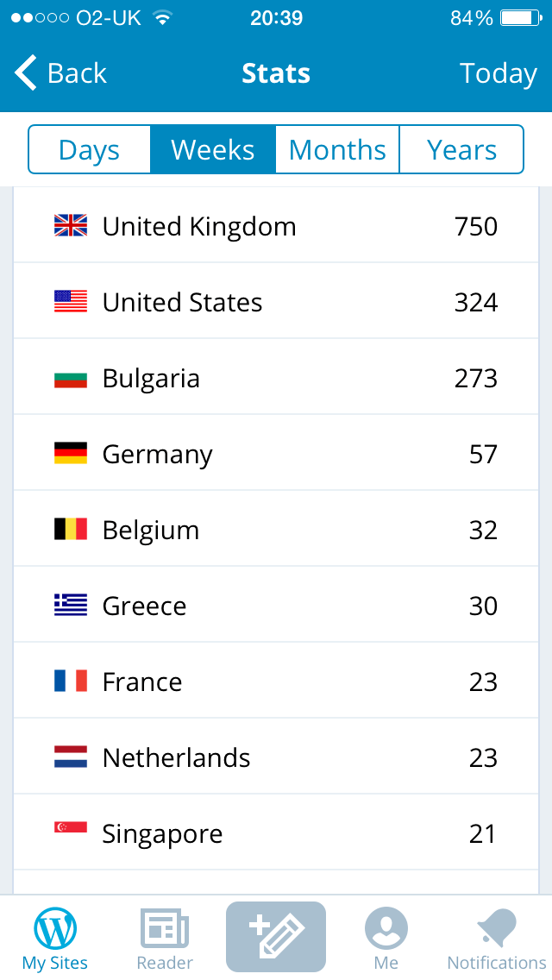Tap the France country name
552x980 pixels.
click(x=142, y=682)
